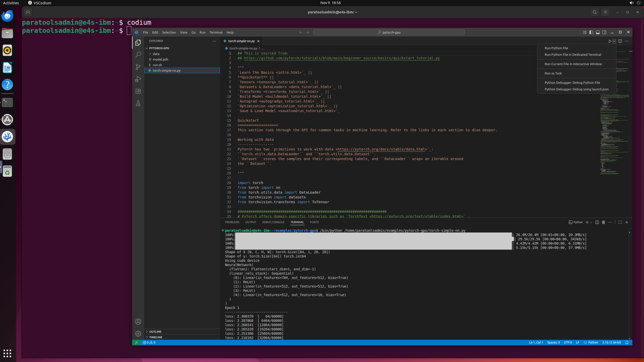Open the Source Control view icon
Screen dimensions: 644x362
point(138,67)
